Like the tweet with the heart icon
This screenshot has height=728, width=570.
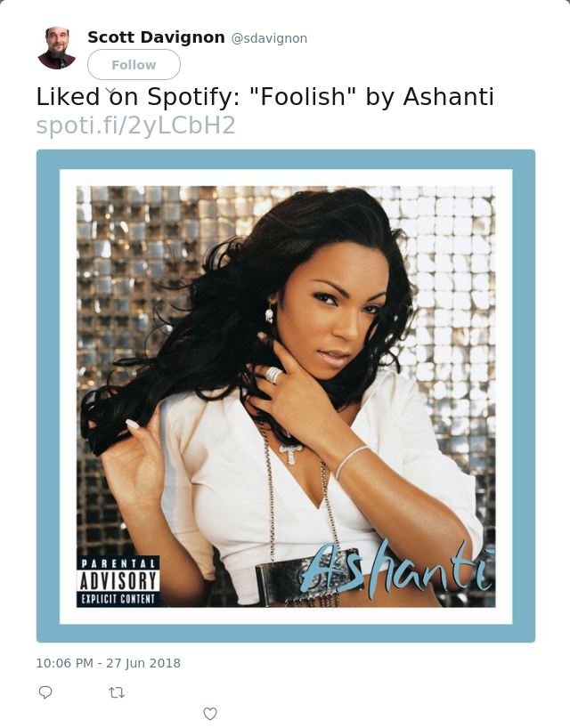210,713
